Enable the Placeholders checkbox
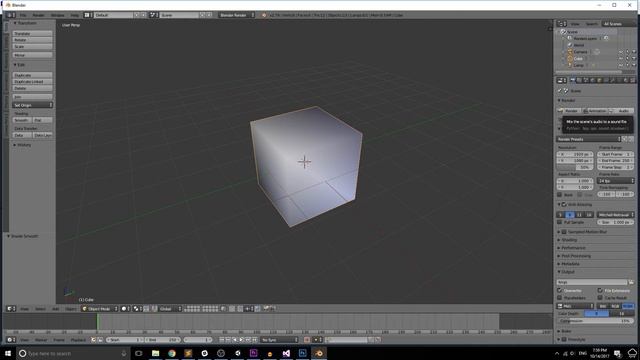 560,298
